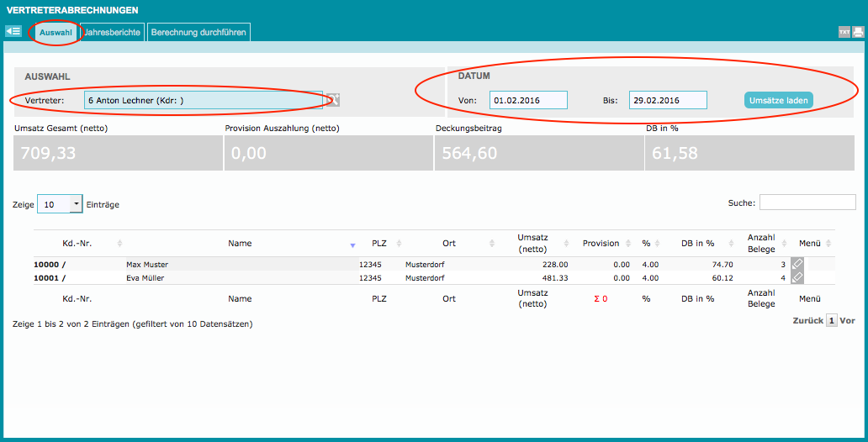Open the Zeige entries count dropdown
The height and width of the screenshot is (442, 868).
pos(60,204)
